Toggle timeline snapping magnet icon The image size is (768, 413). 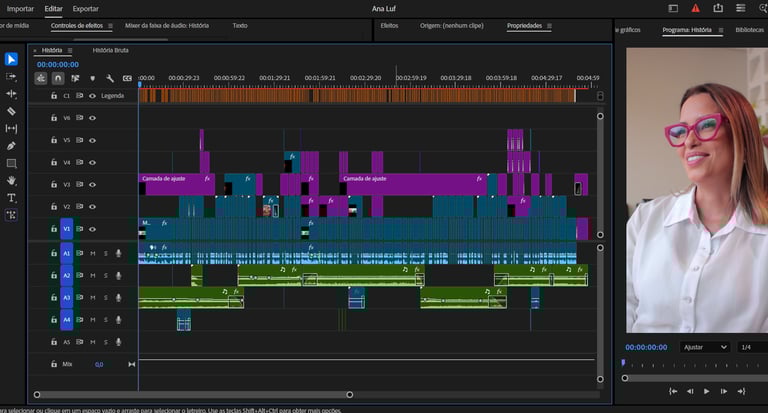(x=58, y=78)
